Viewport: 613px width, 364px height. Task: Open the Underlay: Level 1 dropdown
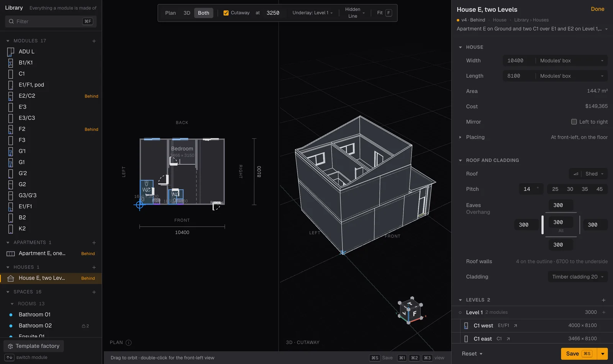coord(313,13)
